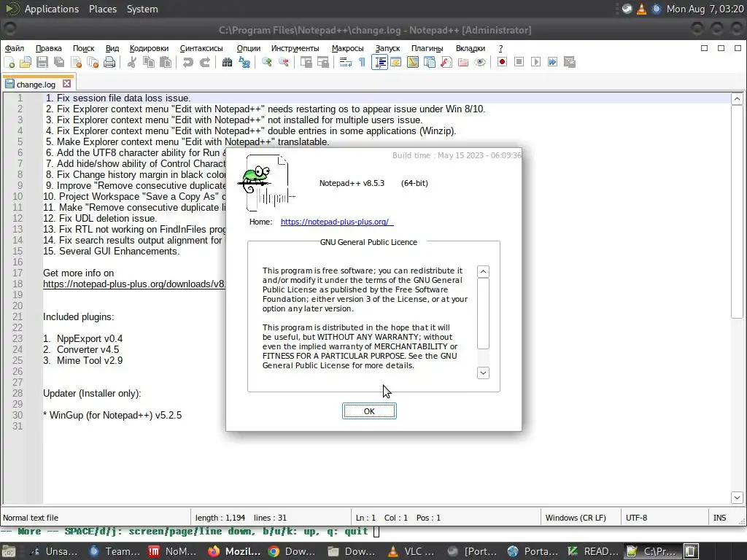747x560 pixels.
Task: Open the Правка menu
Action: click(49, 48)
